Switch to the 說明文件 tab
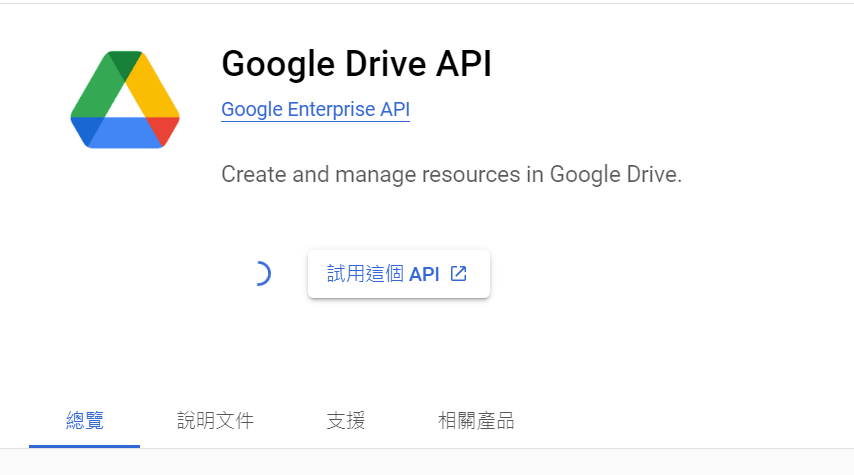The image size is (854, 475). coord(215,421)
